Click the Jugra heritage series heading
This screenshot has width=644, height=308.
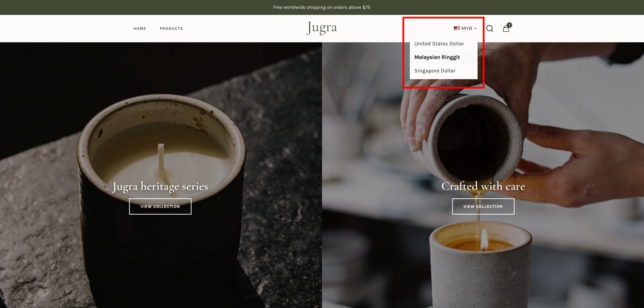pyautogui.click(x=160, y=186)
